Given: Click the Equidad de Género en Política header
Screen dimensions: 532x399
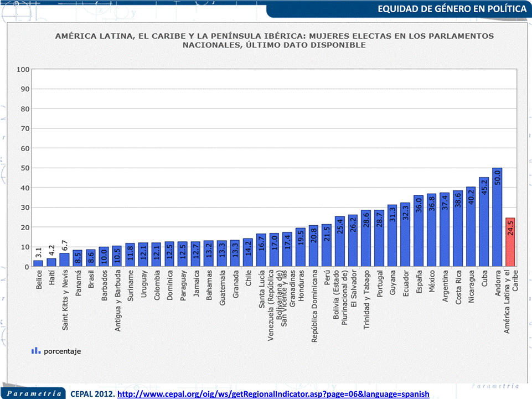Looking at the screenshot, I should tap(452, 9).
